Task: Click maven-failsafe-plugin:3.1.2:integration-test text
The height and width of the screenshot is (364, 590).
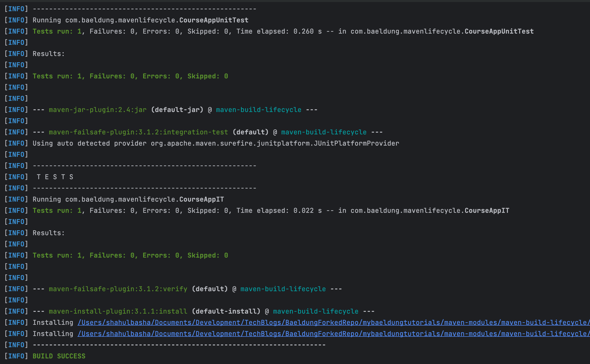Action: pyautogui.click(x=138, y=132)
